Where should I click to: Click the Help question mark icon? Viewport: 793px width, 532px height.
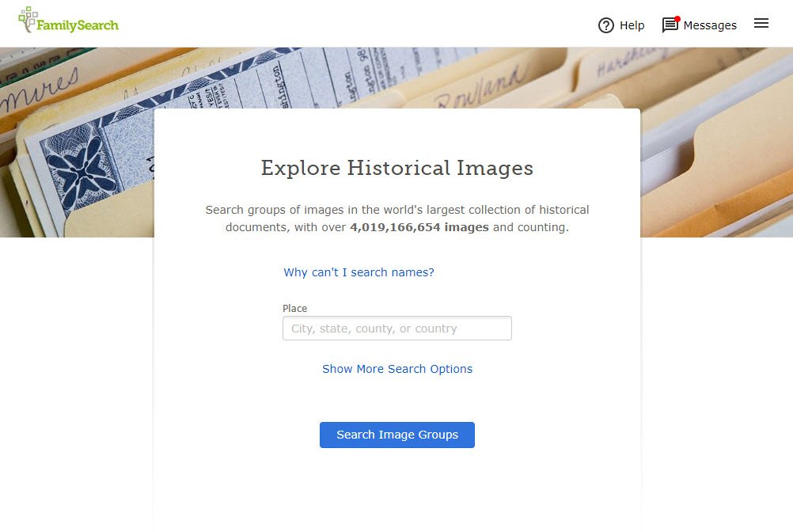tap(606, 25)
